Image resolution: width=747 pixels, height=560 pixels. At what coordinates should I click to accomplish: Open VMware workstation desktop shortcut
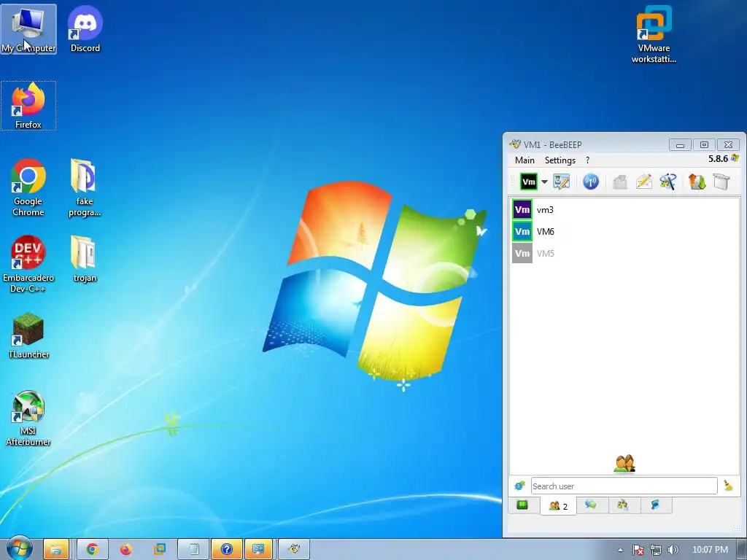click(654, 34)
